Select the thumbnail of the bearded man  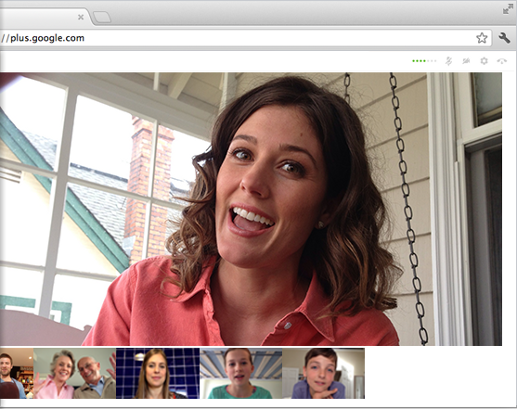pyautogui.click(x=17, y=373)
